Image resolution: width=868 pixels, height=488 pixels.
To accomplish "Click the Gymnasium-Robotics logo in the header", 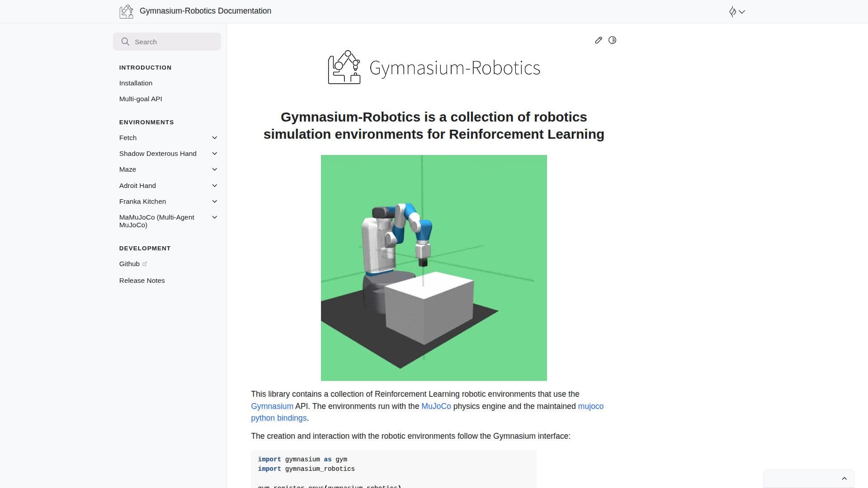I will point(126,11).
